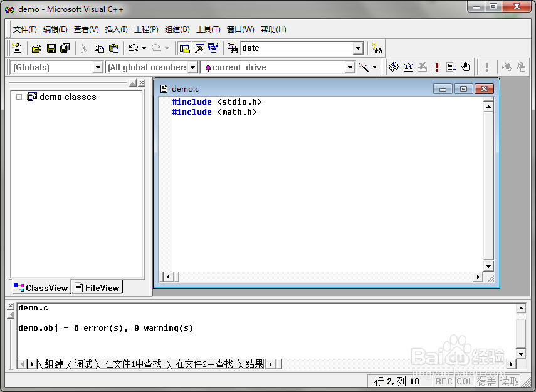This screenshot has height=392, width=536.
Task: Select the 调试 output tab
Action: point(83,364)
